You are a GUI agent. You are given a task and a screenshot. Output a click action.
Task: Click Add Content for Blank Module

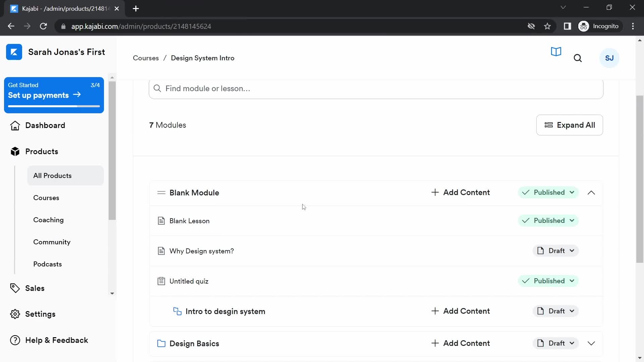click(460, 192)
